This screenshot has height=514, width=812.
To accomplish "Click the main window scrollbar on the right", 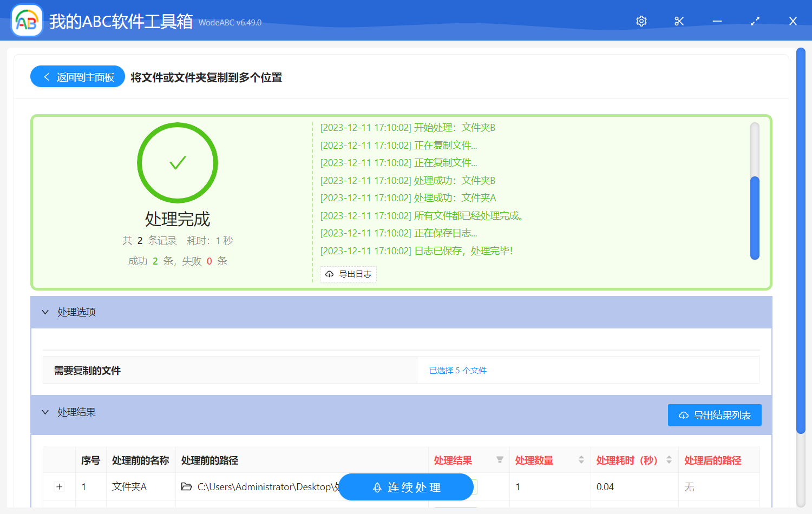I will point(802,216).
